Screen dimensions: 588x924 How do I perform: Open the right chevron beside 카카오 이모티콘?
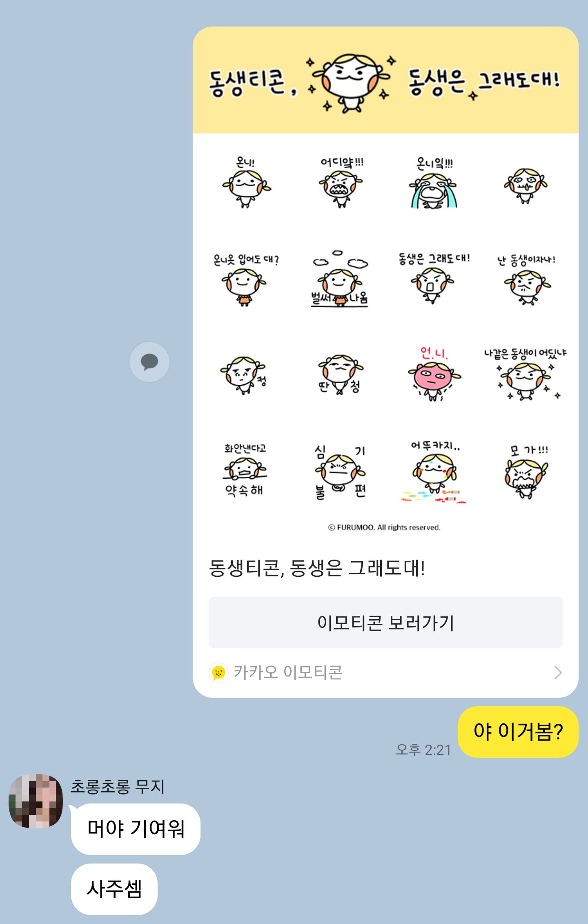(x=558, y=672)
